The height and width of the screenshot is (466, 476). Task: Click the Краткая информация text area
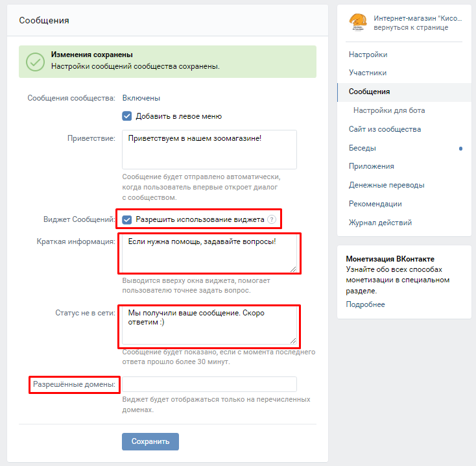point(209,253)
